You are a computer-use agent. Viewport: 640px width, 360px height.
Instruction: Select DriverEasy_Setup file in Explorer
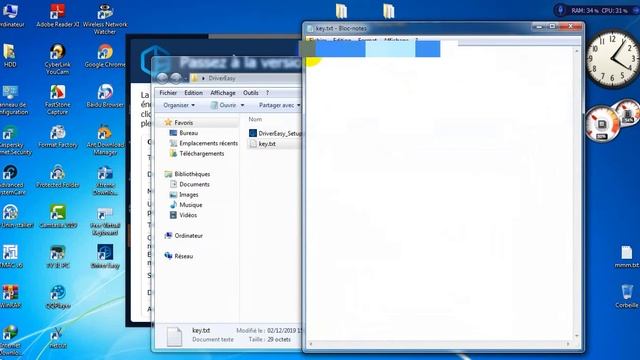pyautogui.click(x=276, y=133)
